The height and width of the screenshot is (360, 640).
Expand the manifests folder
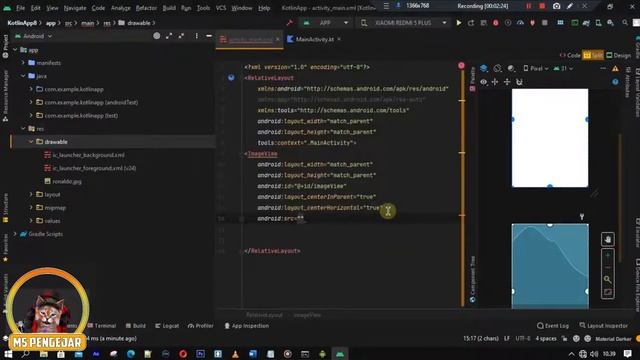click(x=23, y=63)
